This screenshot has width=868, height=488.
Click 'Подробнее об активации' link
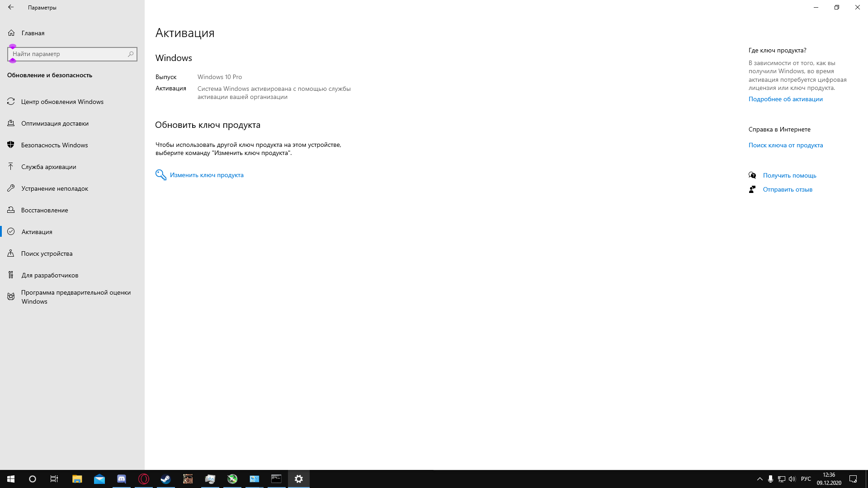click(x=785, y=99)
